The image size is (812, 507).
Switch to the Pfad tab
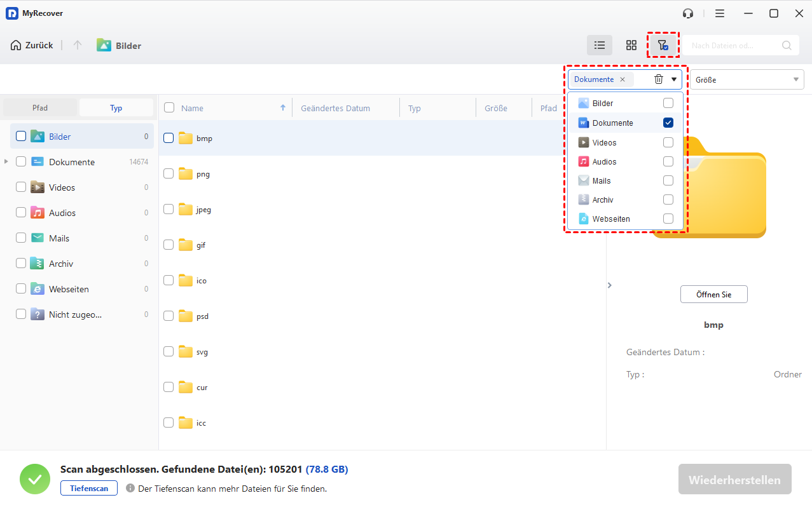coord(40,107)
